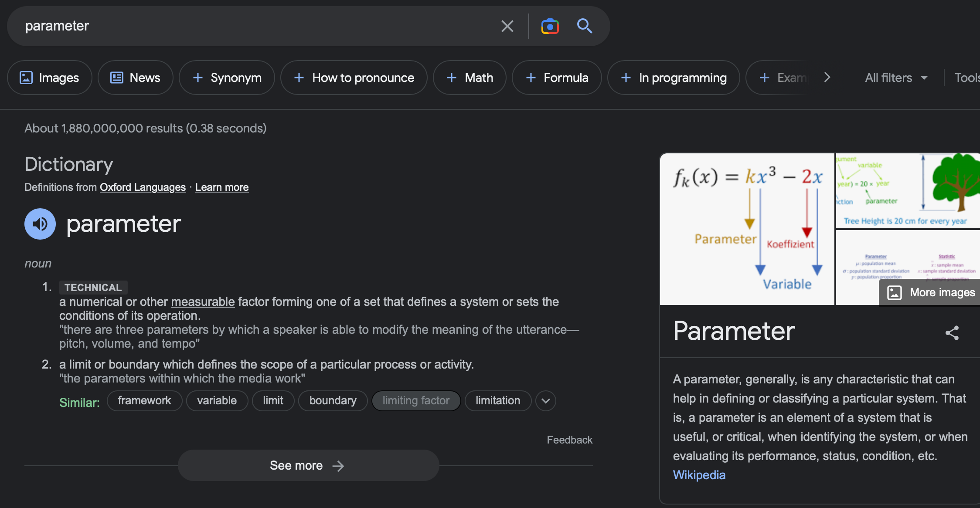
Task: Play parameter pronunciation audio speaker icon
Action: (40, 224)
